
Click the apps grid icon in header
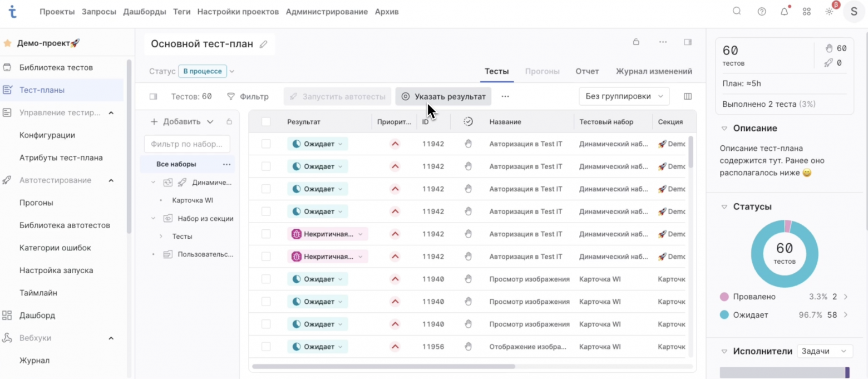(807, 12)
